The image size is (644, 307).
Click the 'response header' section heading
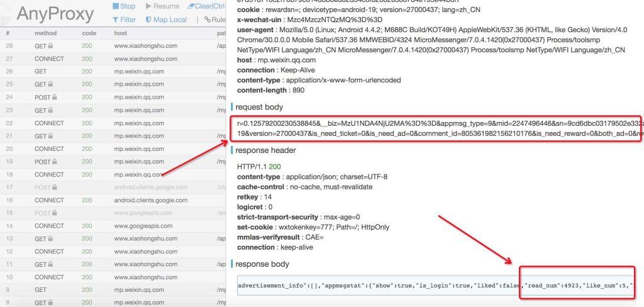pos(265,150)
